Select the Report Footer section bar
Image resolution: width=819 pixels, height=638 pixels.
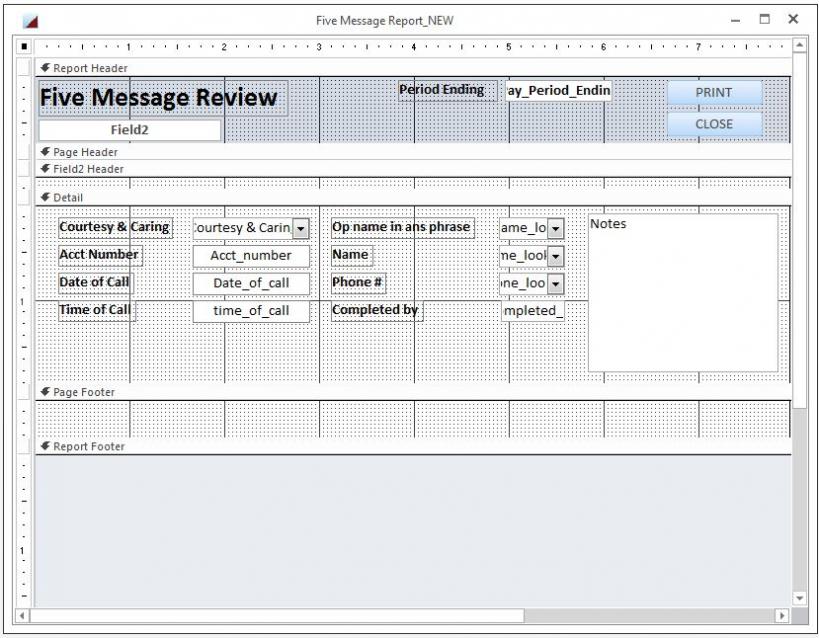413,446
